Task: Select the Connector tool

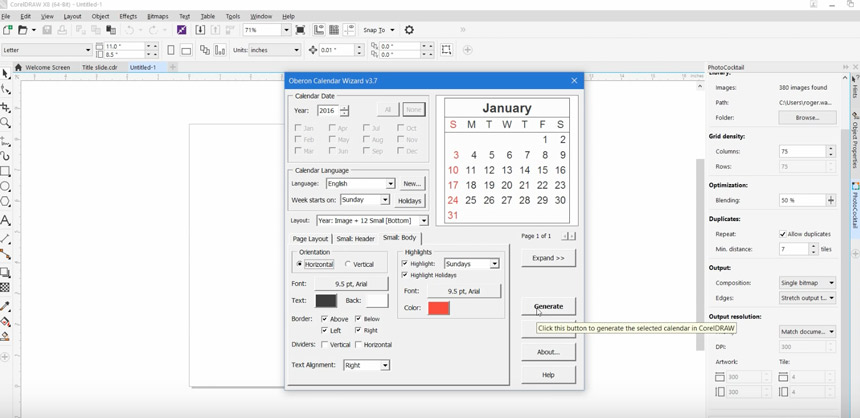Action: tap(5, 254)
